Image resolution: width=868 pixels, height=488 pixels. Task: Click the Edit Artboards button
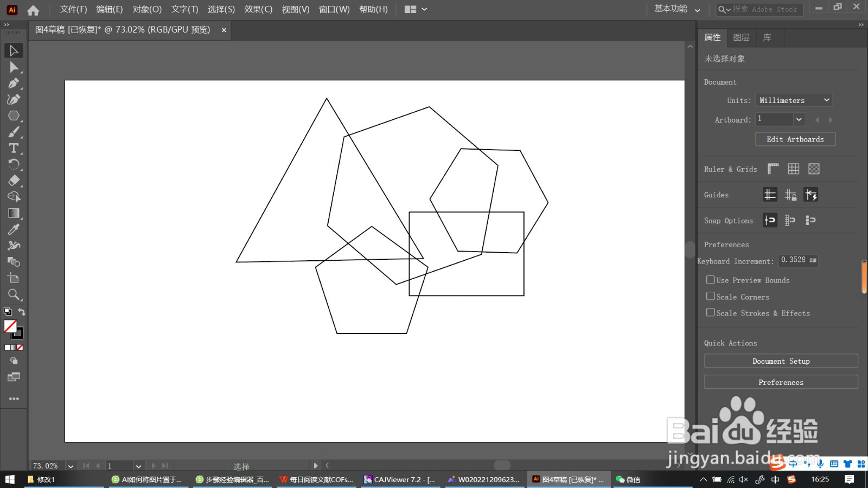click(x=795, y=139)
